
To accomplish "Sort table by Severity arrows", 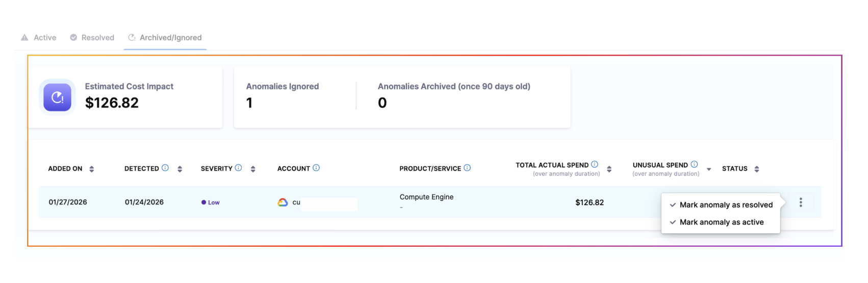I will click(x=253, y=169).
